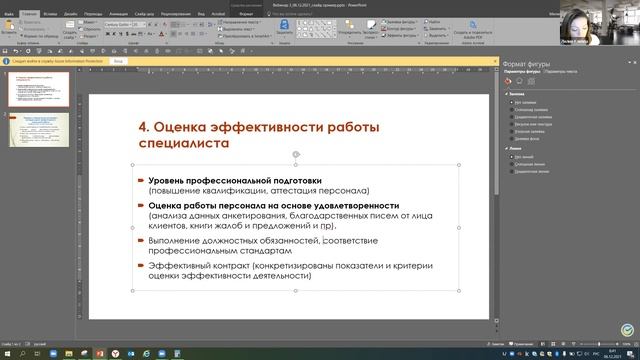Open the Макет layout dropdown
This screenshot has height=360, width=640.
[89, 22]
